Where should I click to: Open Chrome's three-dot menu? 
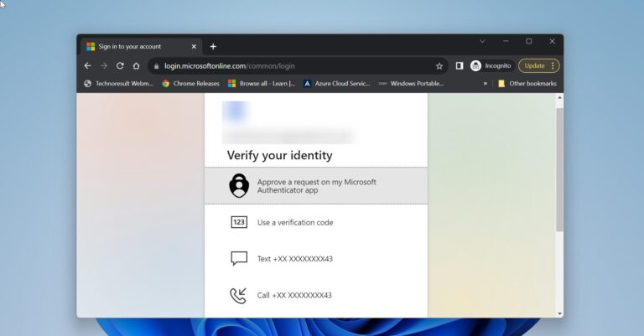point(553,65)
